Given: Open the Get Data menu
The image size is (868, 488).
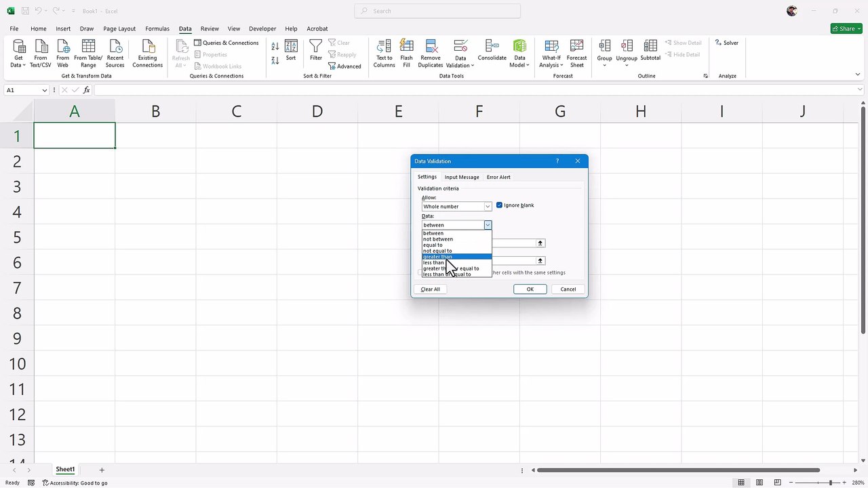Looking at the screenshot, I should pyautogui.click(x=19, y=54).
